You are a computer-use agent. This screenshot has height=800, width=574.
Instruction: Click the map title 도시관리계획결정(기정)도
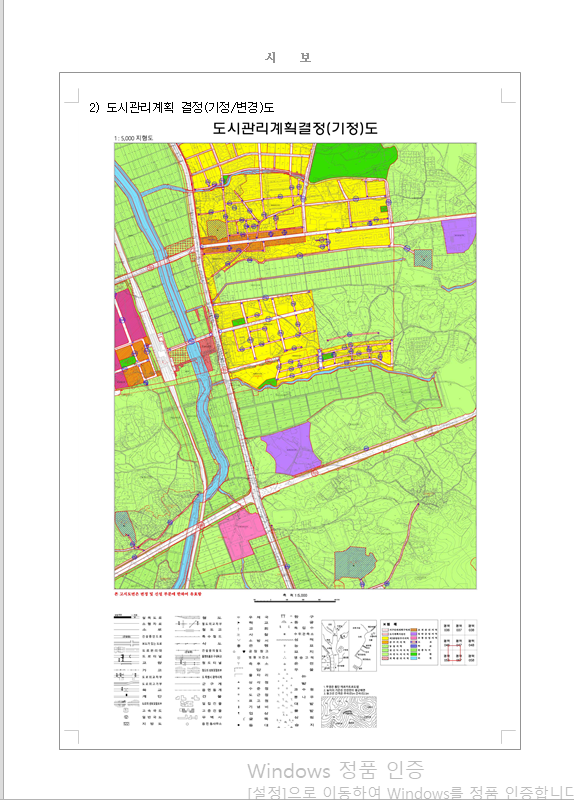click(295, 128)
